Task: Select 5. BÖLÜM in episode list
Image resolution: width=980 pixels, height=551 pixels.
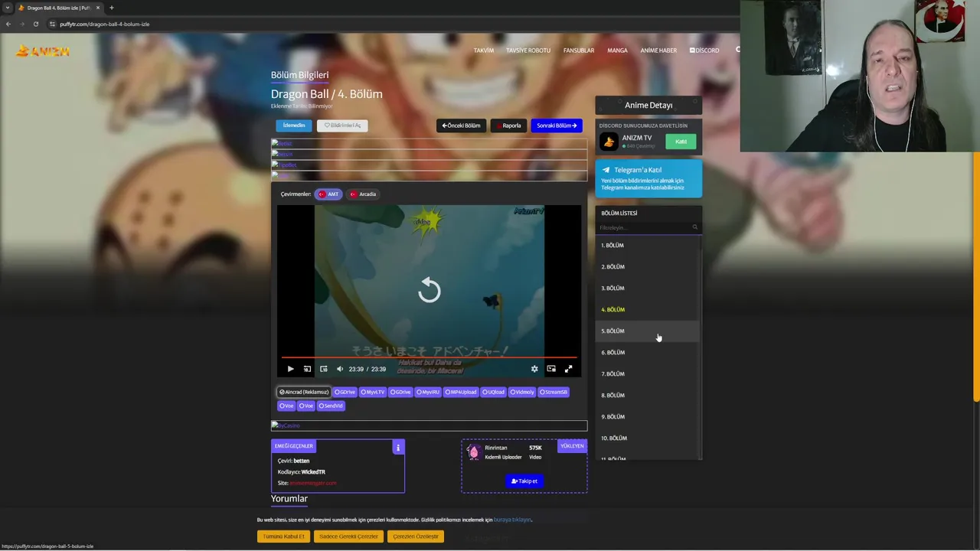Action: click(x=646, y=331)
